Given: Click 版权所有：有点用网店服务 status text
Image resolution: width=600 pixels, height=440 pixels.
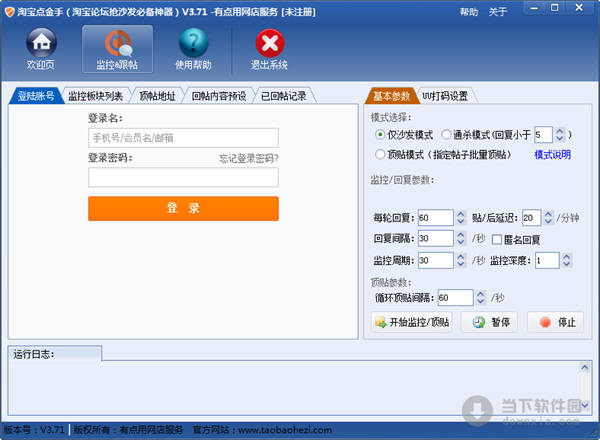Looking at the screenshot, I should tap(128, 430).
